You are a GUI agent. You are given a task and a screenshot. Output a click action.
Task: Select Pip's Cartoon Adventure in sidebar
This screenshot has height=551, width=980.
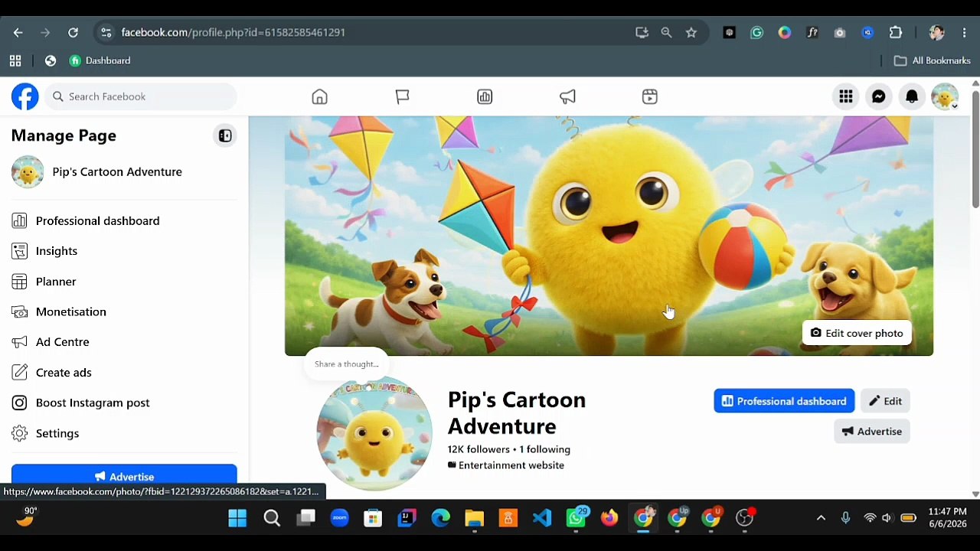coord(124,172)
